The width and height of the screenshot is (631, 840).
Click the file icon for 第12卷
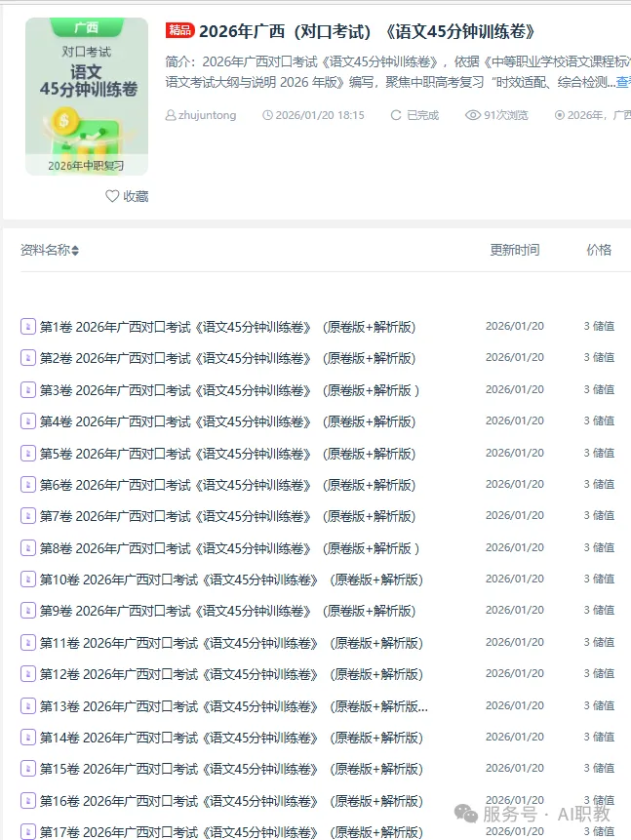28,673
